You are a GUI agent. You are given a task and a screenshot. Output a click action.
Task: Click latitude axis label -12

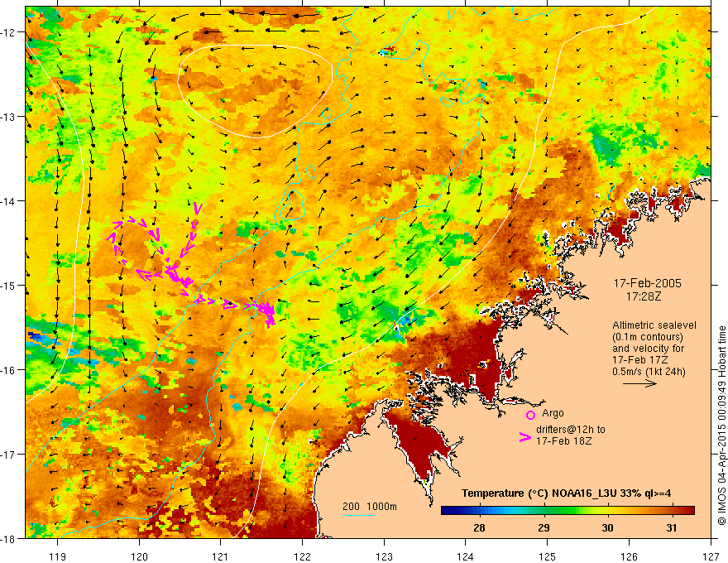point(9,32)
